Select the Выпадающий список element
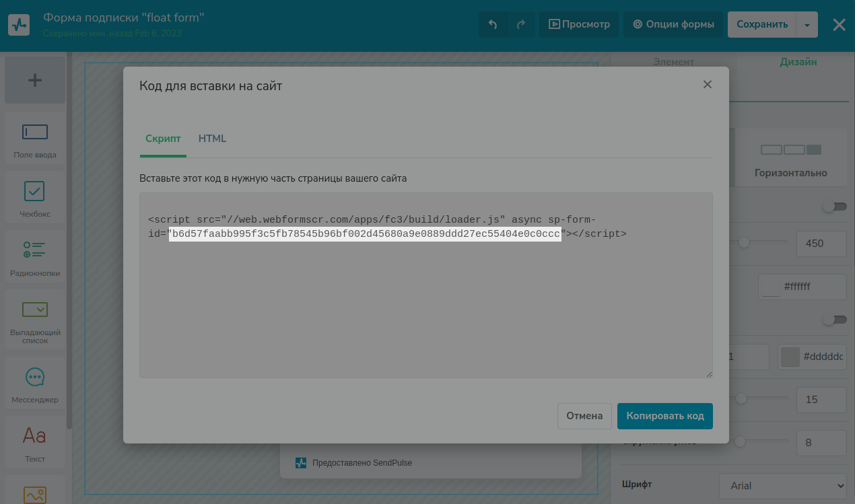The image size is (855, 504). point(35,320)
